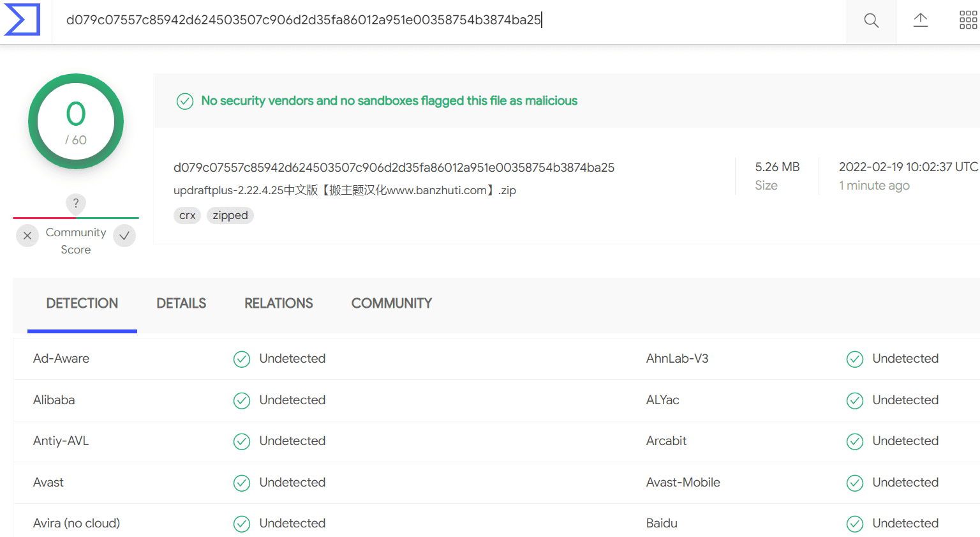
Task: Click the 'No security vendors' status message
Action: point(389,101)
